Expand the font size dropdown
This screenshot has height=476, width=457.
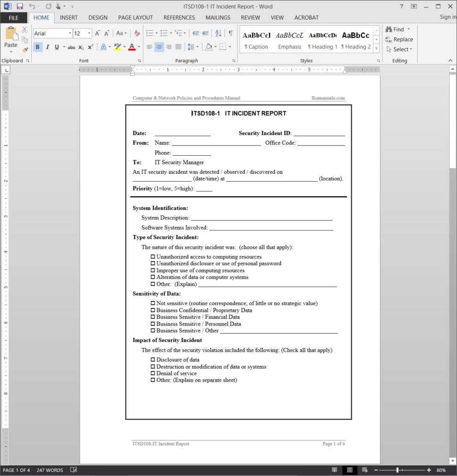89,33
